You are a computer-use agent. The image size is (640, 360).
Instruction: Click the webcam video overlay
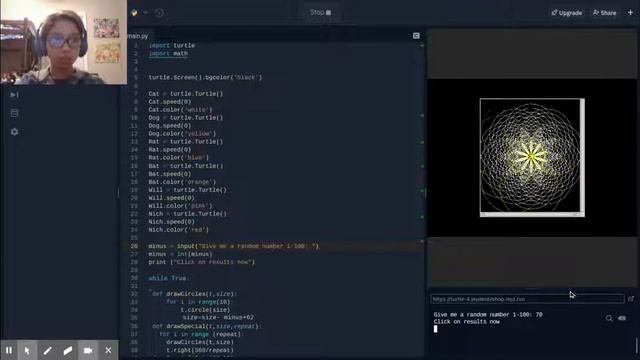pos(63,42)
